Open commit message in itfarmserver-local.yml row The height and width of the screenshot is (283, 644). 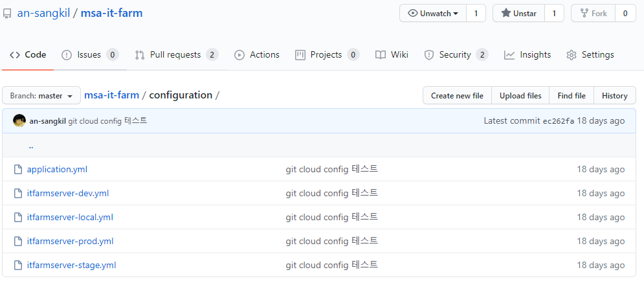[x=332, y=218]
